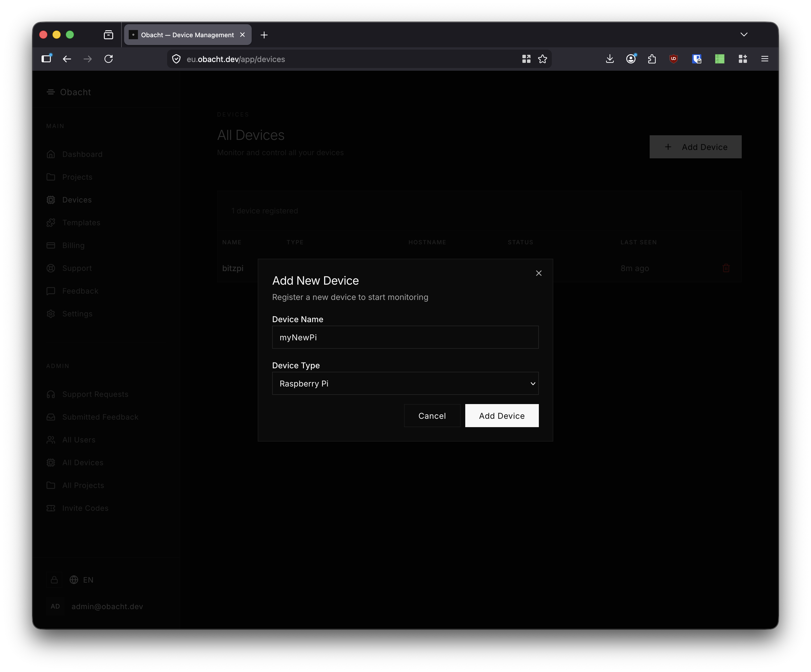Switch language via the EN globe button

click(81, 580)
